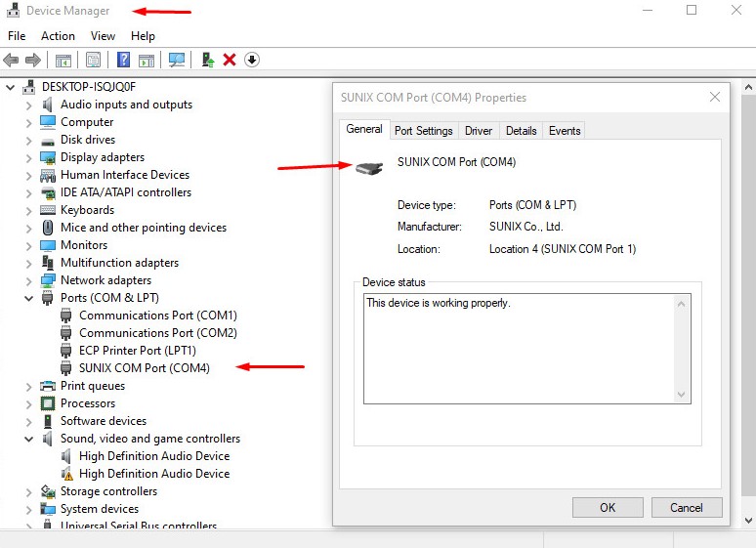Click the Forward arrow toolbar icon
756x548 pixels.
click(33, 60)
